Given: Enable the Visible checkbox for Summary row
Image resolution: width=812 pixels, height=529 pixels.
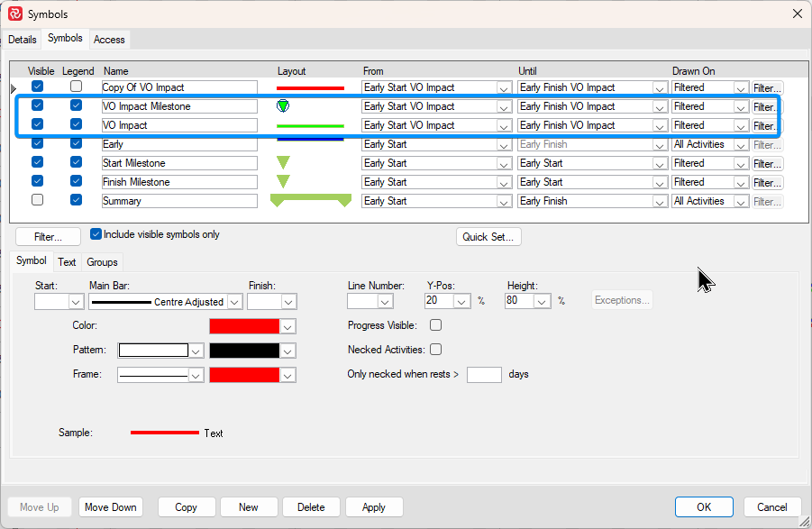Looking at the screenshot, I should click(37, 200).
